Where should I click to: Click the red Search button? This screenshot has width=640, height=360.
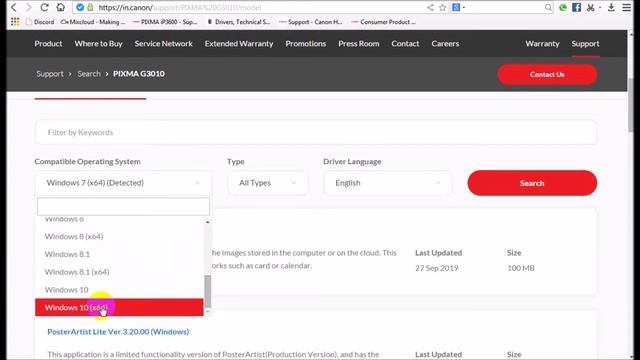(x=532, y=183)
